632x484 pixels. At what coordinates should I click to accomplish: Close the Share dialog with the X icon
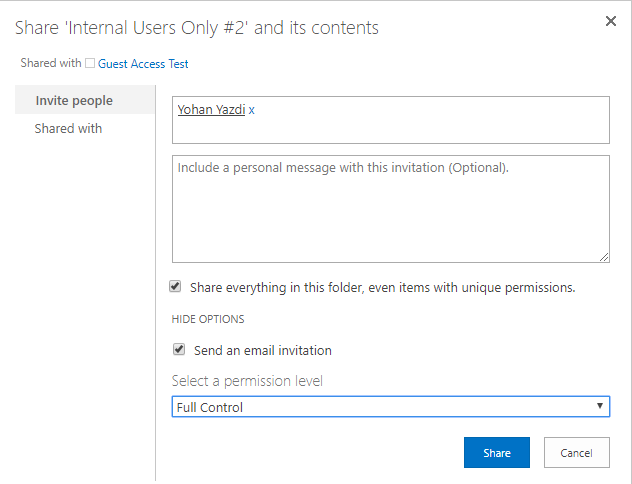611,21
